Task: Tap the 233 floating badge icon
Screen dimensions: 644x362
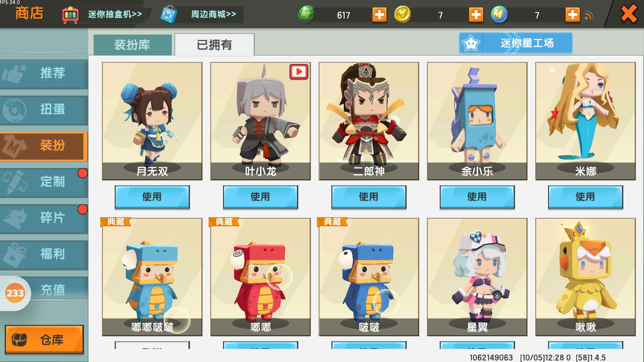Action: coord(15,293)
